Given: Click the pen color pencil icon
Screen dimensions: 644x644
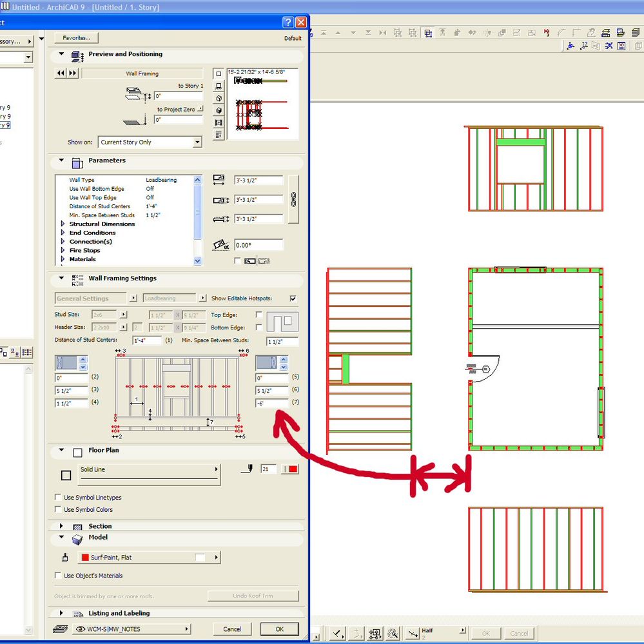Looking at the screenshot, I should [x=248, y=469].
